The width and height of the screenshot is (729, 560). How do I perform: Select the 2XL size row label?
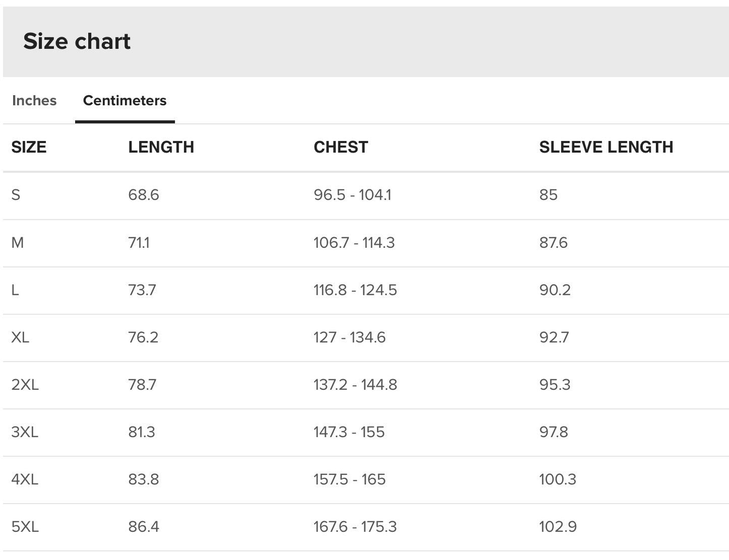coord(25,385)
